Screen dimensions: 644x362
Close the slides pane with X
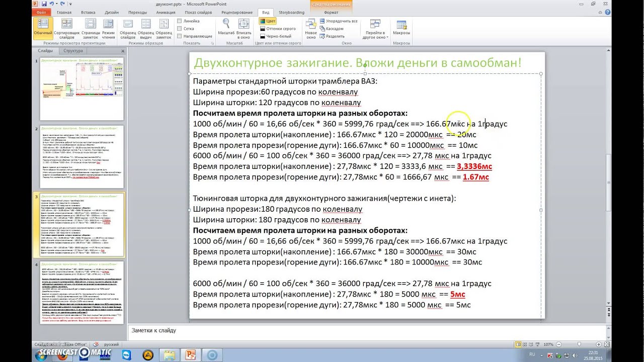click(x=123, y=51)
